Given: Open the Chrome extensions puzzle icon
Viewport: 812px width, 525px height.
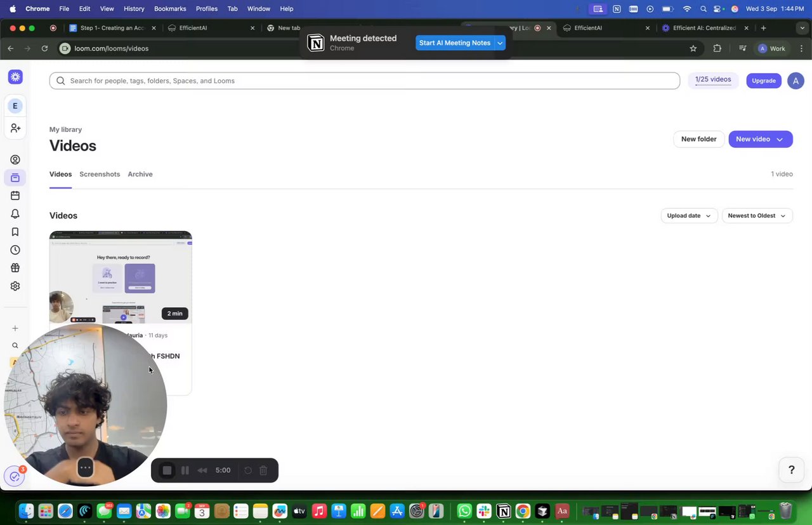Looking at the screenshot, I should click(x=717, y=48).
